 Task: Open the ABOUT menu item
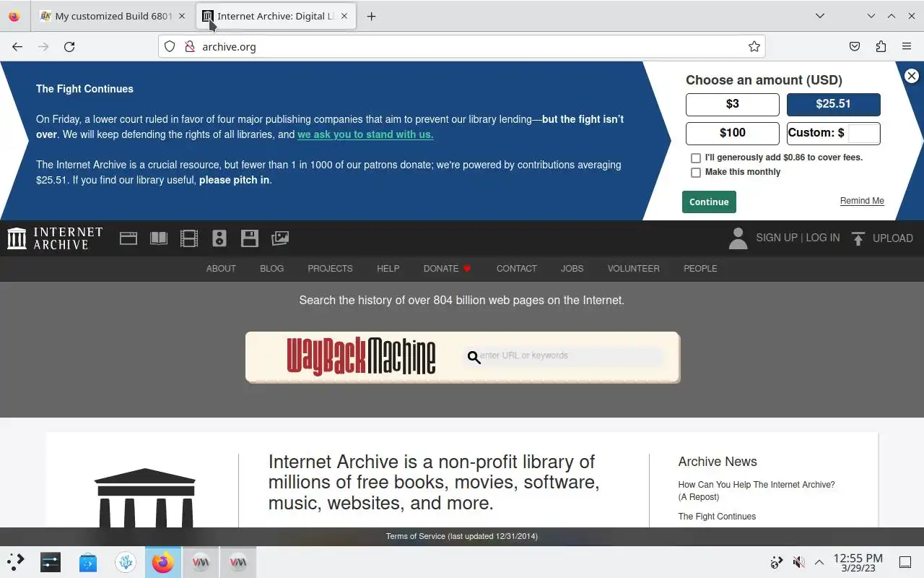221,269
